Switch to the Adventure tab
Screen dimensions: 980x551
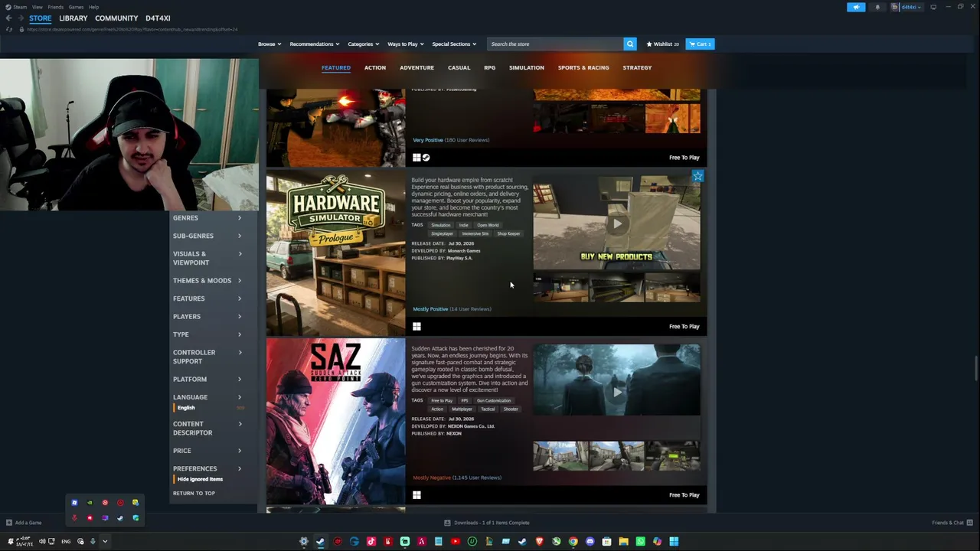pyautogui.click(x=416, y=67)
